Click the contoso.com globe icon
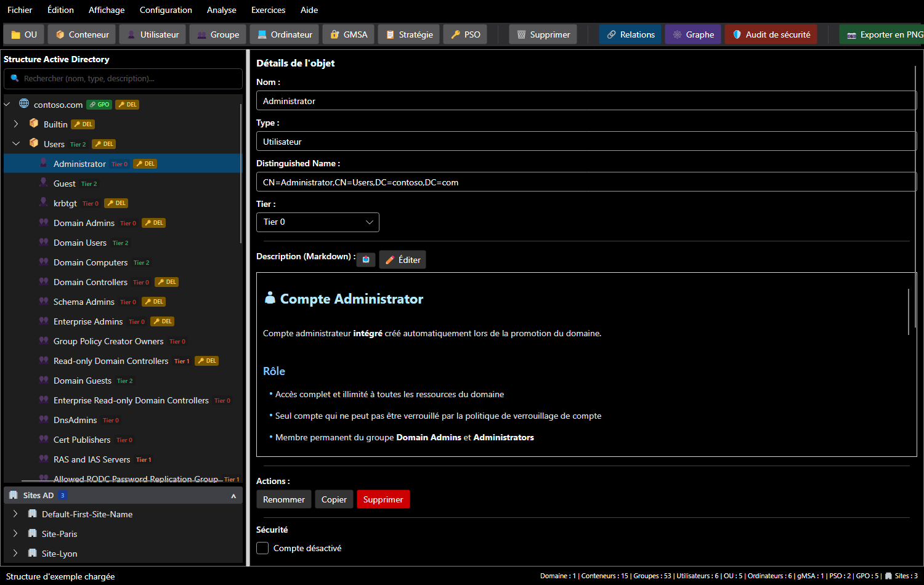The image size is (924, 585). tap(24, 104)
